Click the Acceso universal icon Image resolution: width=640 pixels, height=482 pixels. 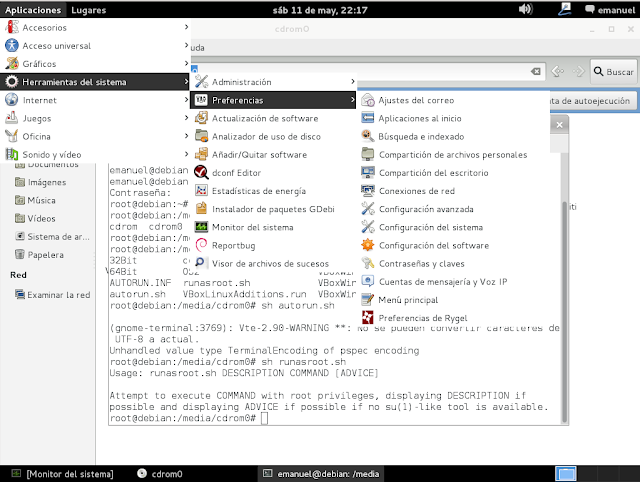[x=12, y=45]
